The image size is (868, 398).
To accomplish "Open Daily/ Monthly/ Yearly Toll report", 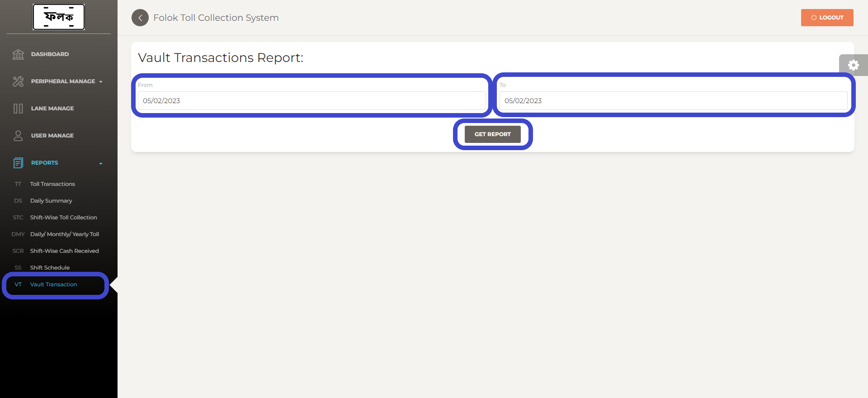I will coord(65,234).
